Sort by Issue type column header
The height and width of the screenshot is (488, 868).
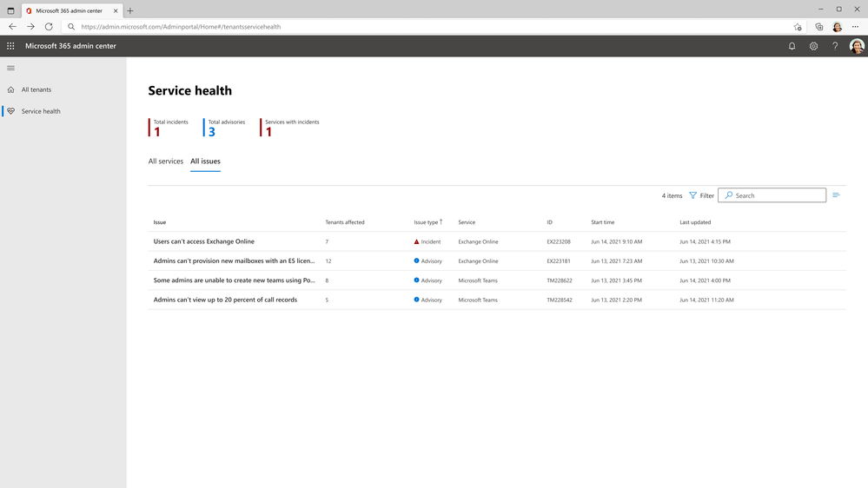point(427,222)
